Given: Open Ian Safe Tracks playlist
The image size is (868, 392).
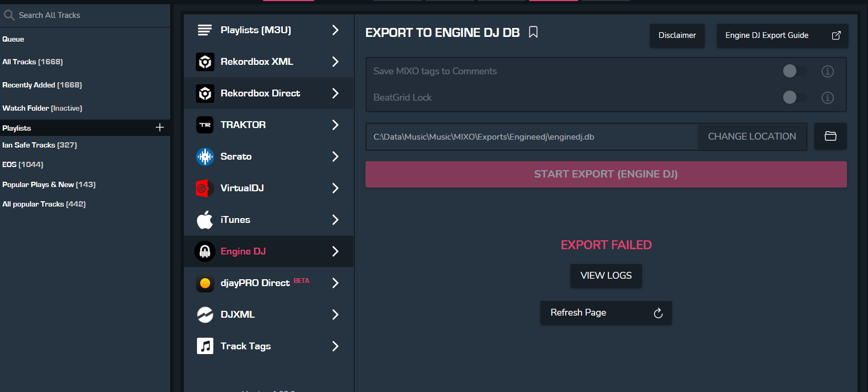Looking at the screenshot, I should pyautogui.click(x=40, y=145).
